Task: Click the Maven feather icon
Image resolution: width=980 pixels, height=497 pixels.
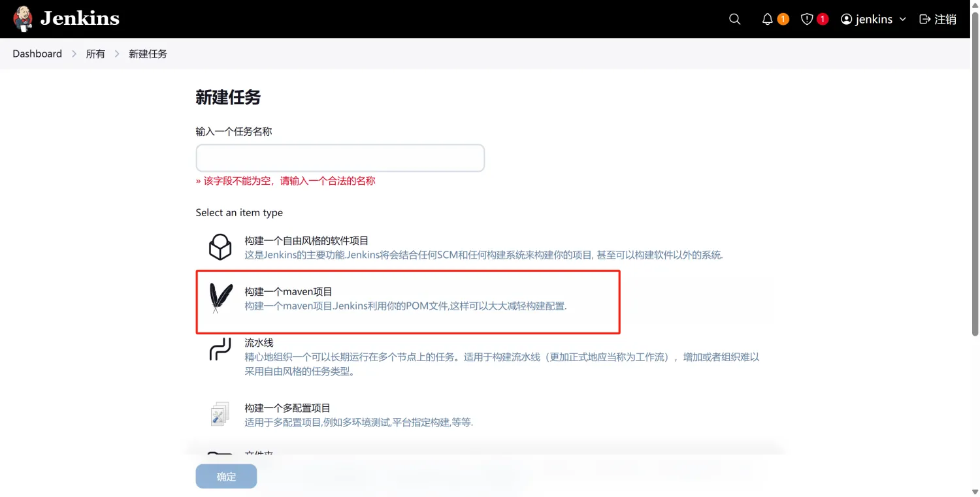Action: tap(220, 298)
